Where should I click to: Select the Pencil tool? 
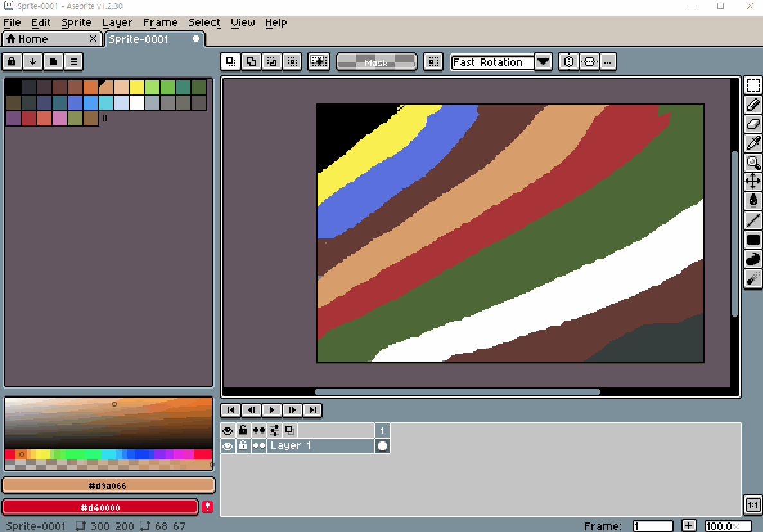pyautogui.click(x=753, y=105)
